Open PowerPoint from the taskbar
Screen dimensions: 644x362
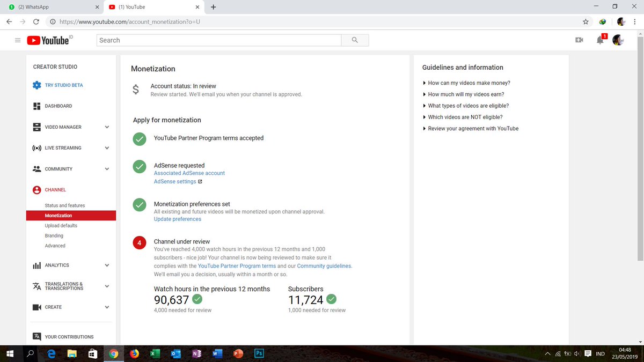pos(238,353)
